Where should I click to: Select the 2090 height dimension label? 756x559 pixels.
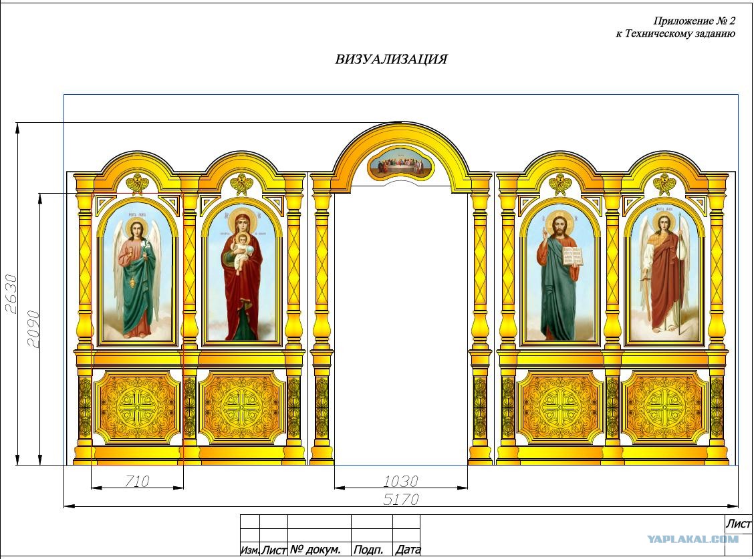(x=33, y=329)
